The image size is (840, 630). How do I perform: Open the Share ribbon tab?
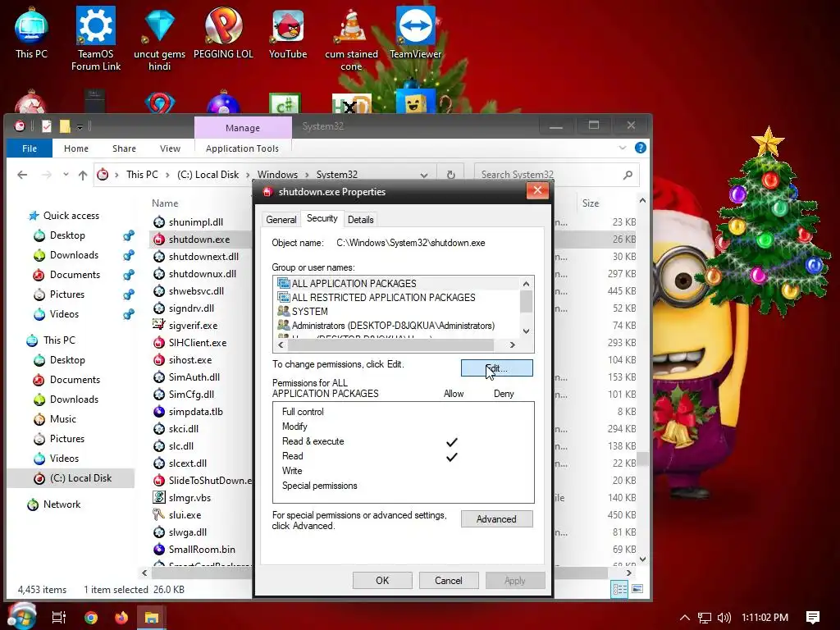124,148
